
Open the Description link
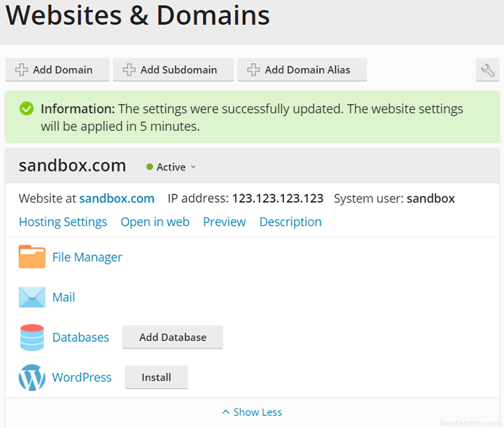[x=290, y=222]
